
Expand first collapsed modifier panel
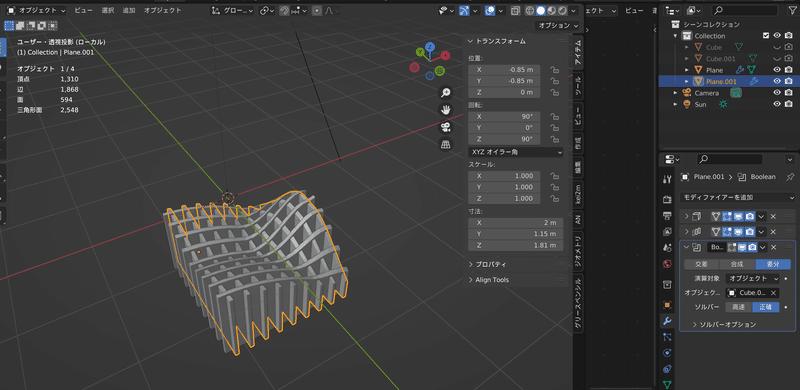[687, 216]
